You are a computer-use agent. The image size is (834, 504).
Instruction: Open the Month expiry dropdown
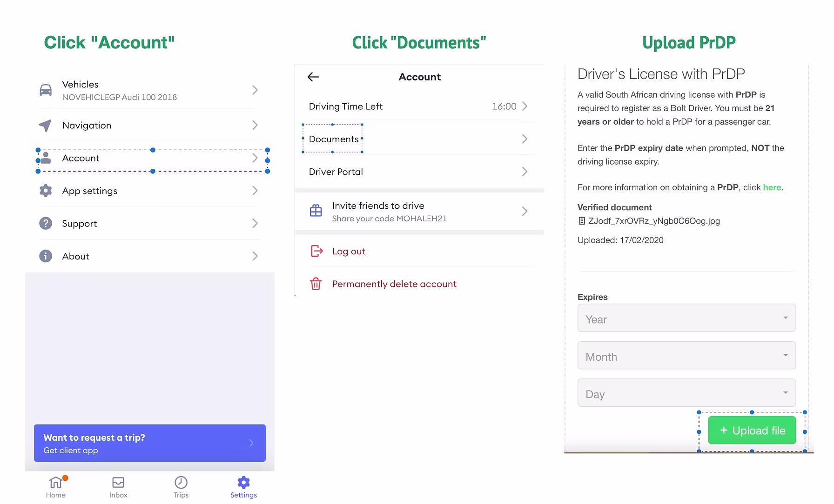[686, 356]
